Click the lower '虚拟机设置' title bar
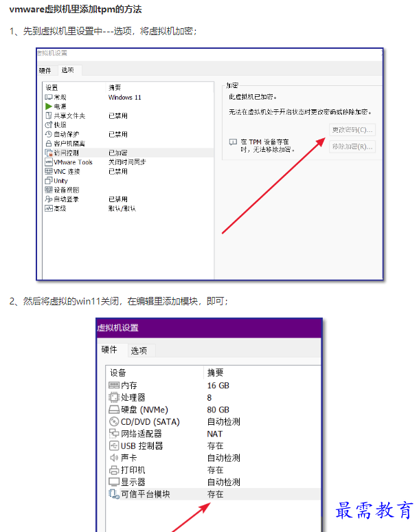This screenshot has height=532, width=419. [209, 328]
